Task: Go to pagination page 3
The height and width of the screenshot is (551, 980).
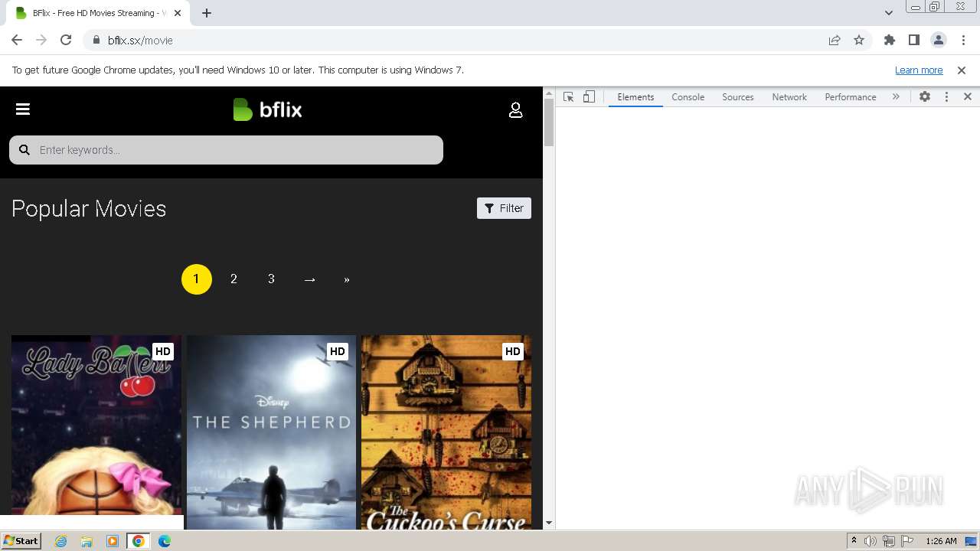Action: coord(271,279)
